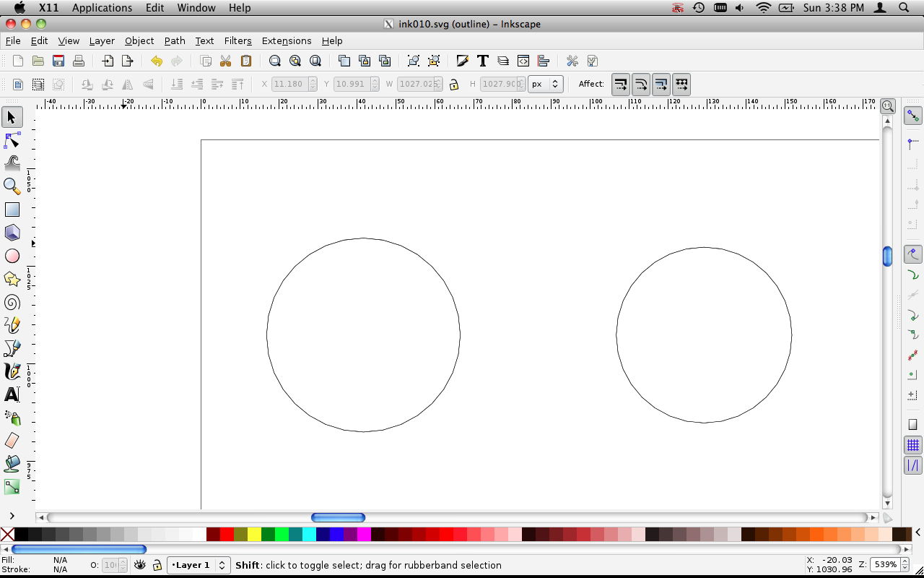
Task: Toggle the width/height lock
Action: 454,84
